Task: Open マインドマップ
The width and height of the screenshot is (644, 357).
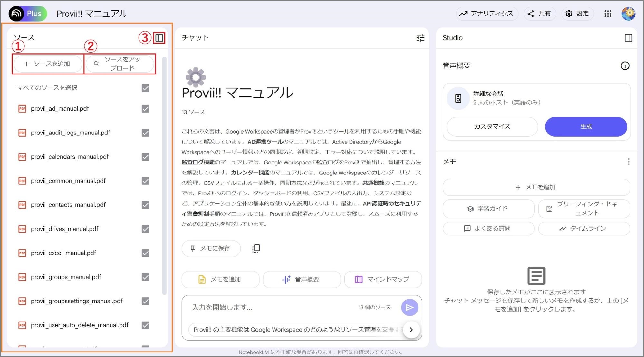Action: (383, 279)
